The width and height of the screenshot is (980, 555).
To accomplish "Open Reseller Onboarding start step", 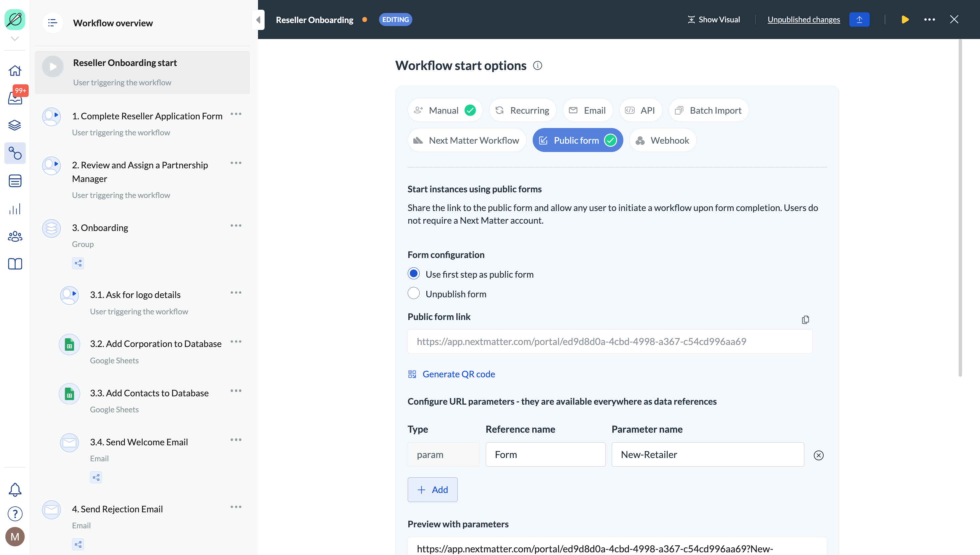I will pos(142,72).
